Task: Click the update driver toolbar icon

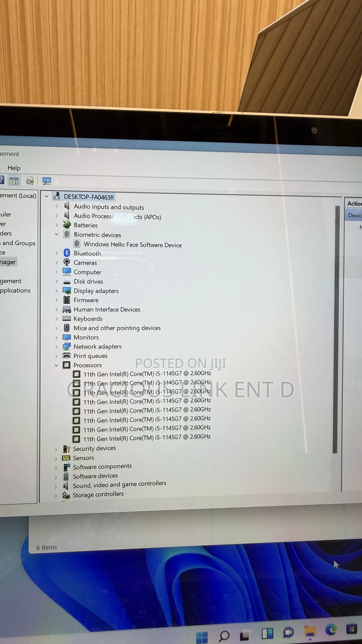Action: point(30,180)
